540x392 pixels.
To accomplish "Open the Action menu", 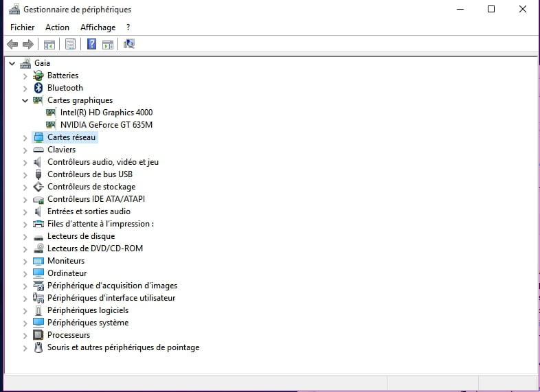I will click(x=57, y=27).
